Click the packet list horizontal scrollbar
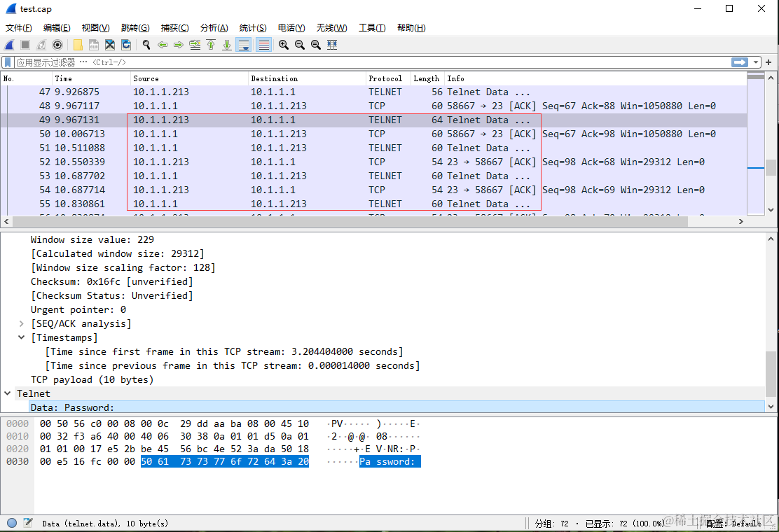779x532 pixels. tap(350, 221)
